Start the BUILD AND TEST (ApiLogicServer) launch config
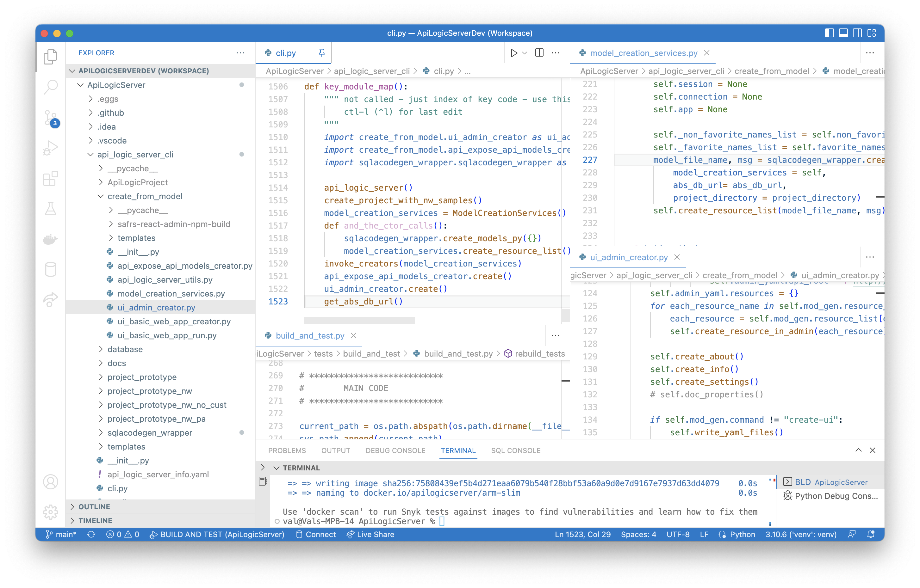 [x=217, y=535]
